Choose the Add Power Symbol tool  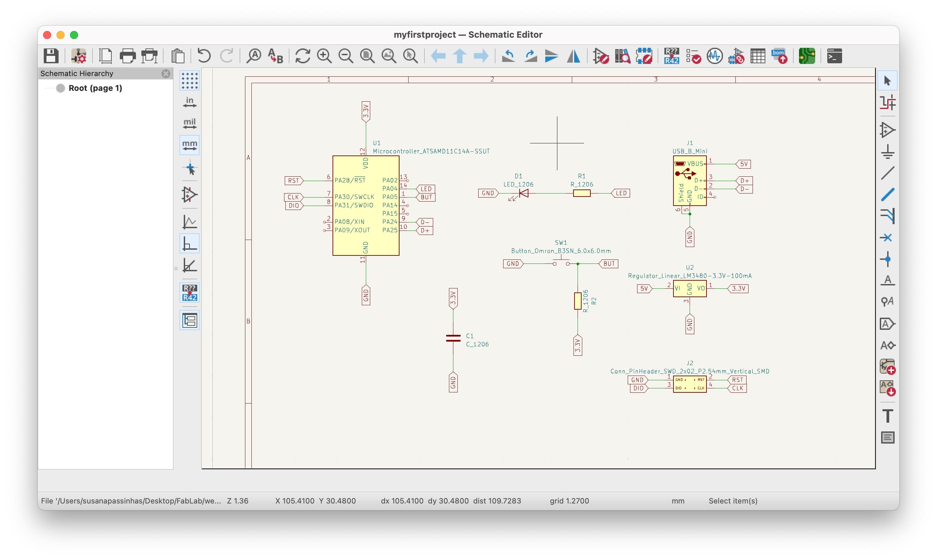tap(888, 151)
